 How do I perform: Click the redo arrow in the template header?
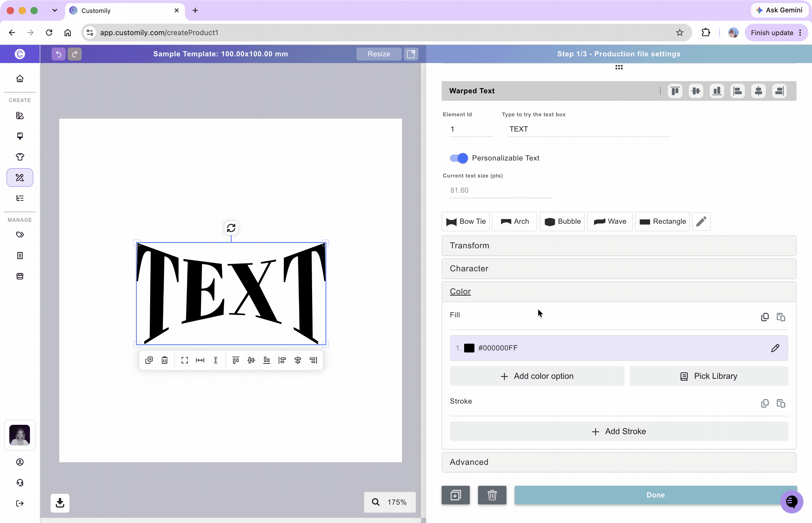[74, 54]
